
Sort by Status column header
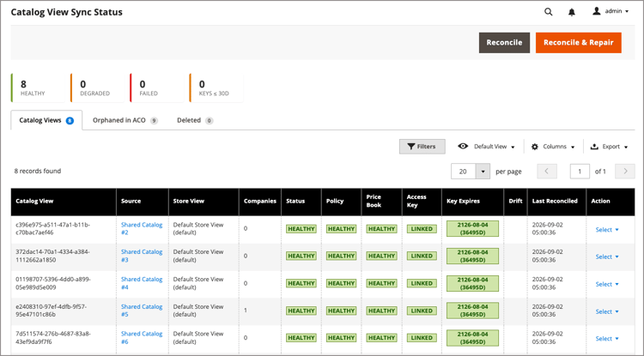[x=301, y=202]
